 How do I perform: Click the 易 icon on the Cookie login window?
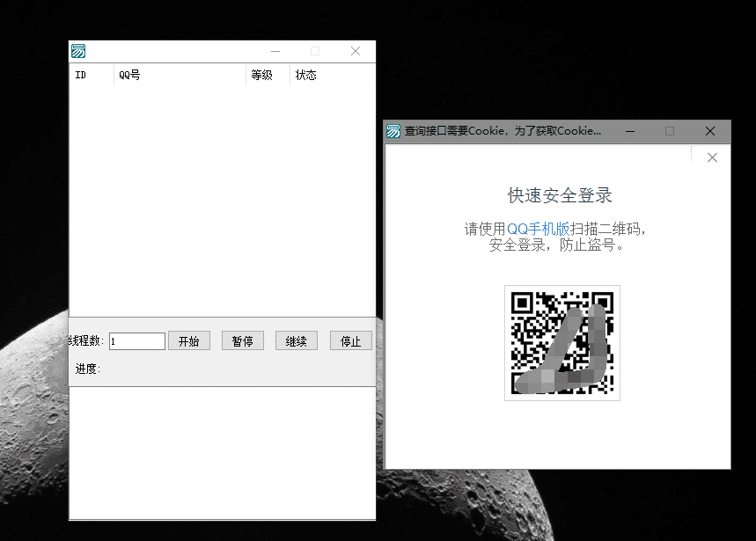393,130
